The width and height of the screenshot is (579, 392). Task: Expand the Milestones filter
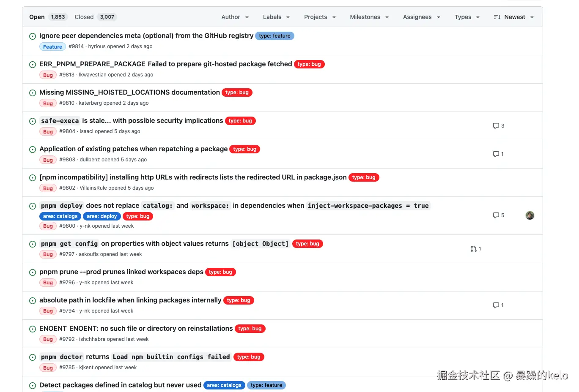coord(369,17)
